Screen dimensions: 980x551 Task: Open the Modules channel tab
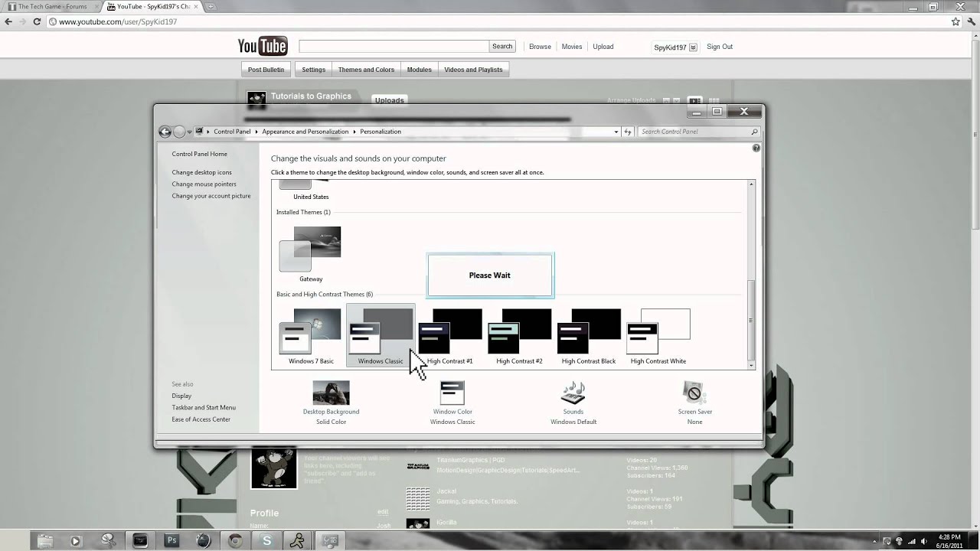point(419,70)
